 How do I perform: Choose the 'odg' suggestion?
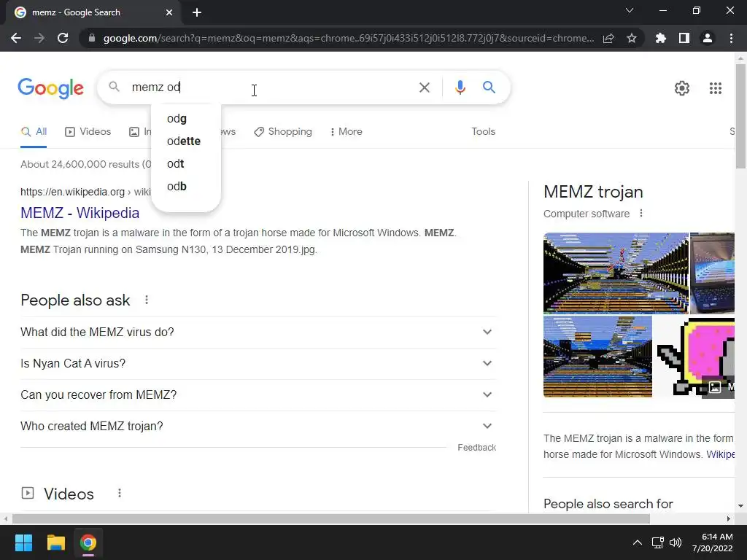point(186,119)
